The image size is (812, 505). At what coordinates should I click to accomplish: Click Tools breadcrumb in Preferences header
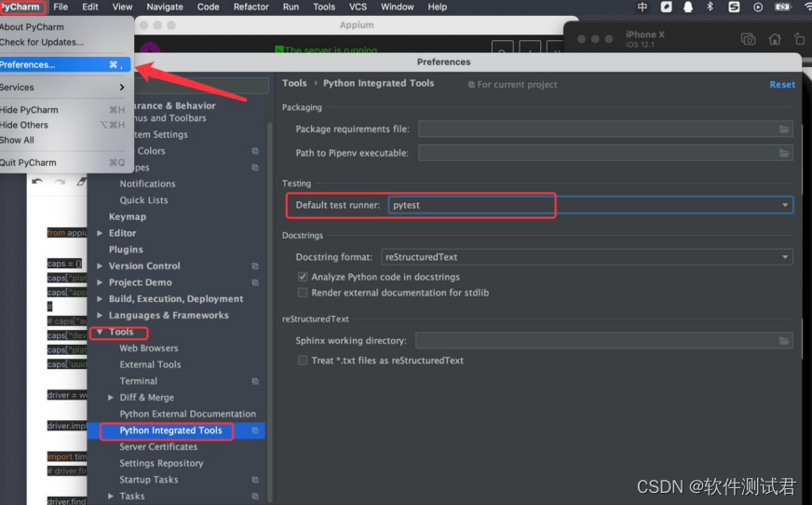click(x=294, y=83)
